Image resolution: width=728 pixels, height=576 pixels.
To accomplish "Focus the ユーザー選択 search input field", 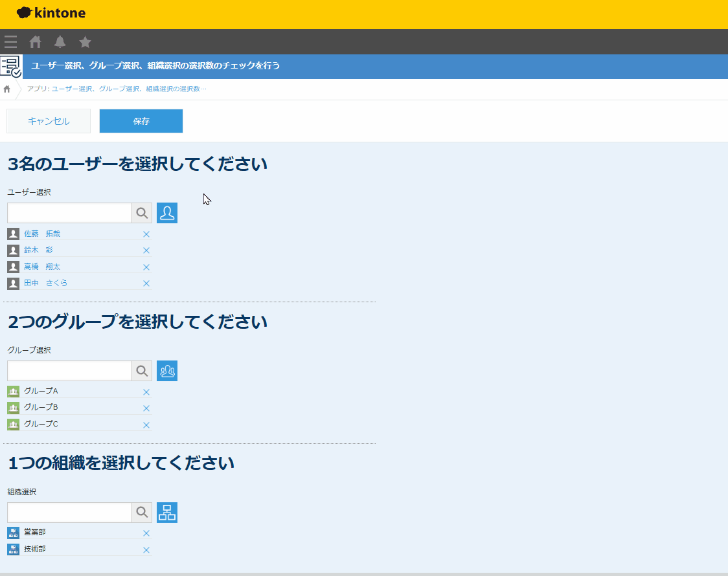I will click(69, 213).
